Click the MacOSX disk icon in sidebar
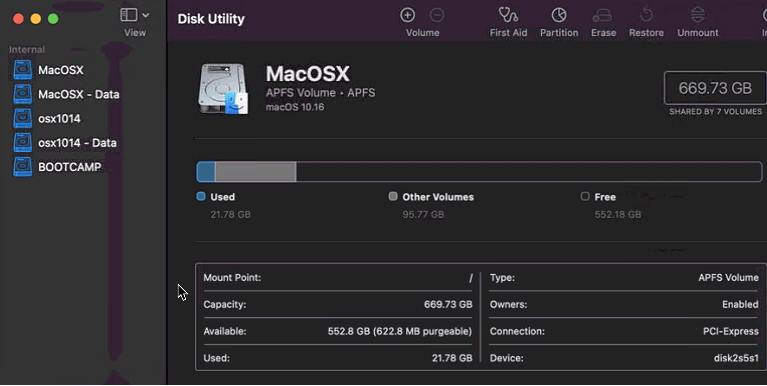Screen dimensions: 767x386 [x=23, y=70]
